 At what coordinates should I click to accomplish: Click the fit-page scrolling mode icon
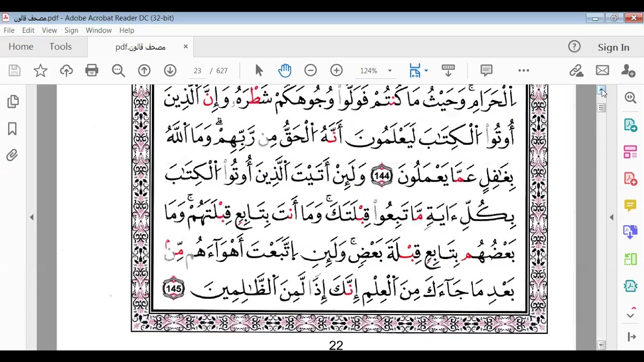point(415,70)
